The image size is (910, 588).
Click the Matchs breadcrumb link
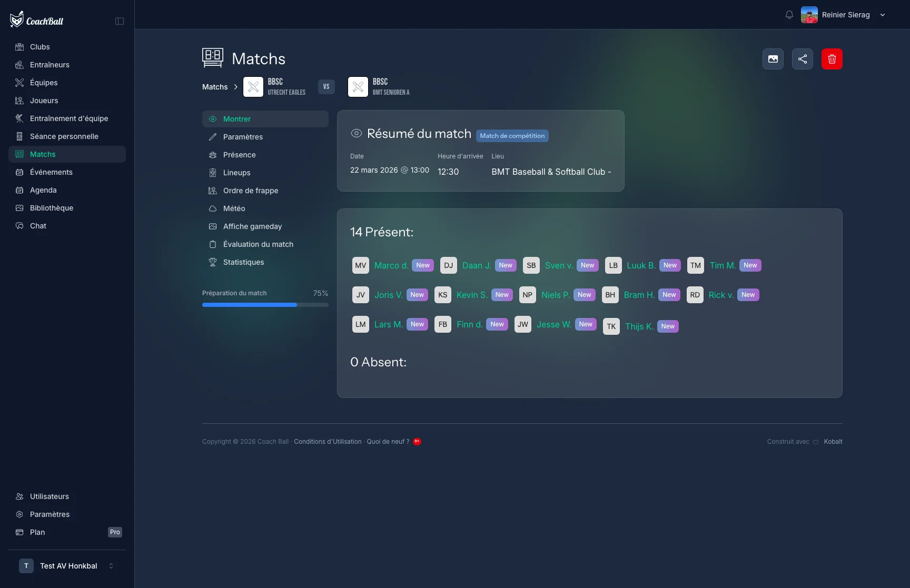coord(215,87)
